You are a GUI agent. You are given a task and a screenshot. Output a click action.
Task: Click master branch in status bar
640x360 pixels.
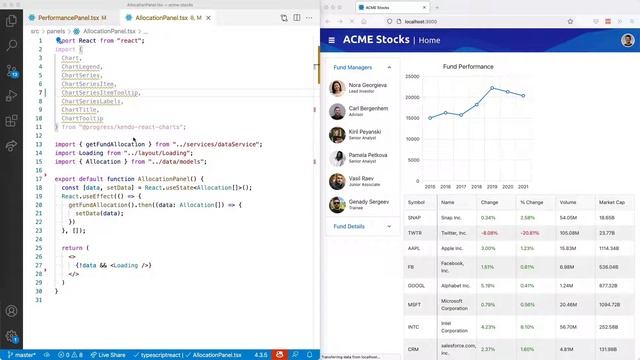pyautogui.click(x=22, y=355)
